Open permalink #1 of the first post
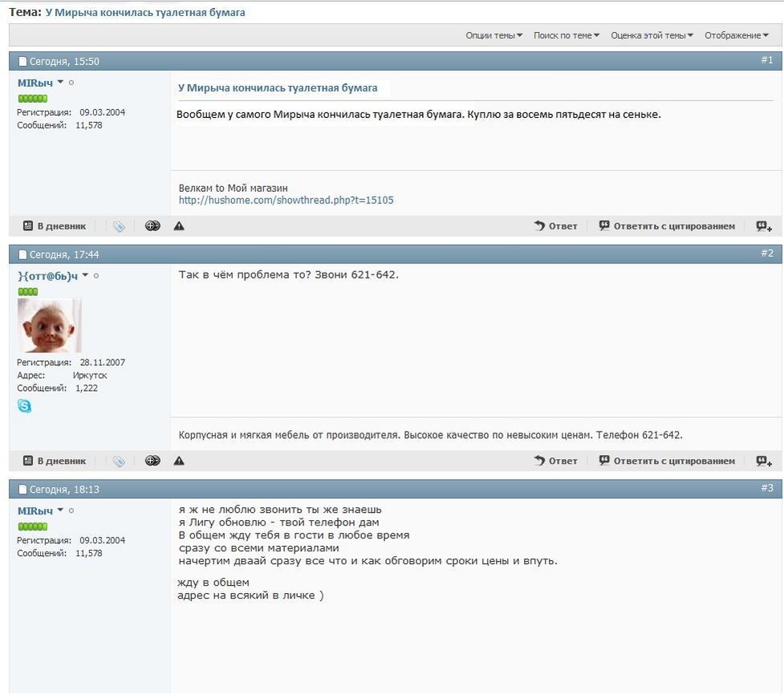The width and height of the screenshot is (784, 699). tap(767, 60)
